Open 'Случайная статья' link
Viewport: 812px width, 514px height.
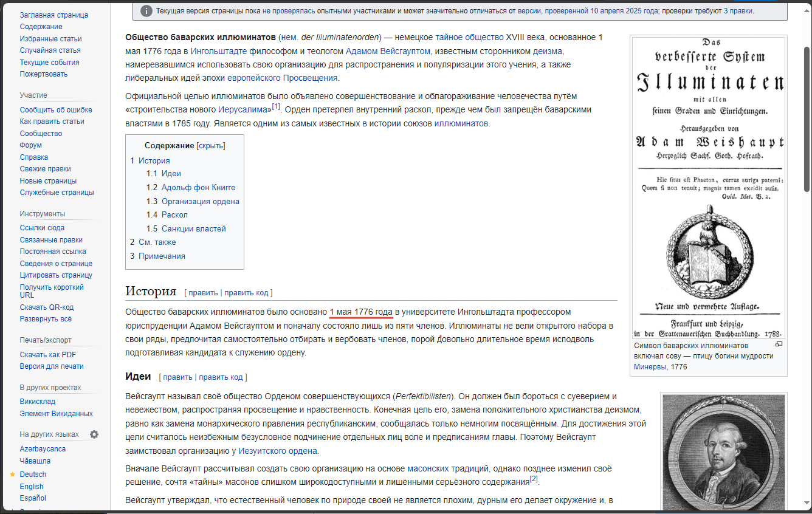tap(50, 50)
